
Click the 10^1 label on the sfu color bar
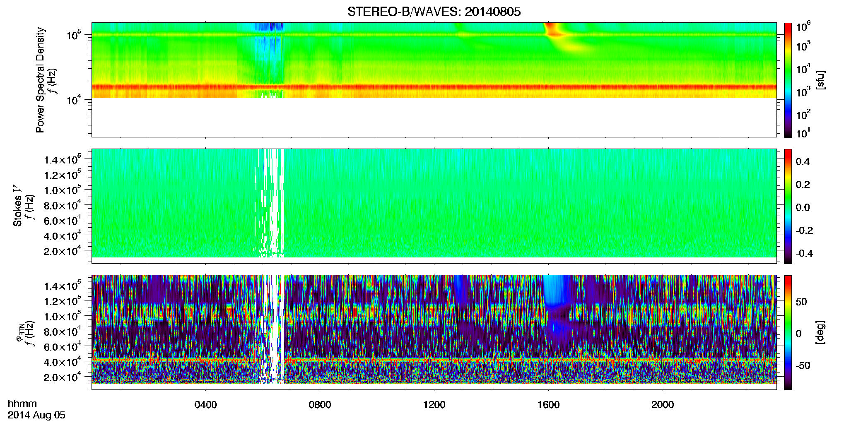803,133
